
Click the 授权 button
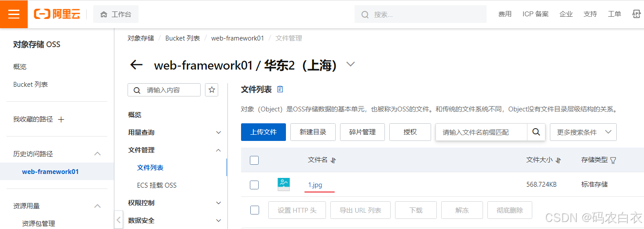[410, 132]
